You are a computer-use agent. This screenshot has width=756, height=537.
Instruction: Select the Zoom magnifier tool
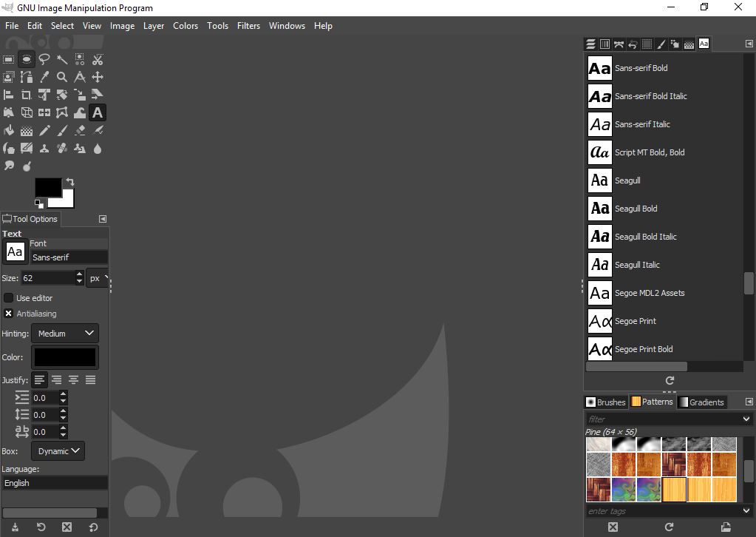click(x=62, y=77)
